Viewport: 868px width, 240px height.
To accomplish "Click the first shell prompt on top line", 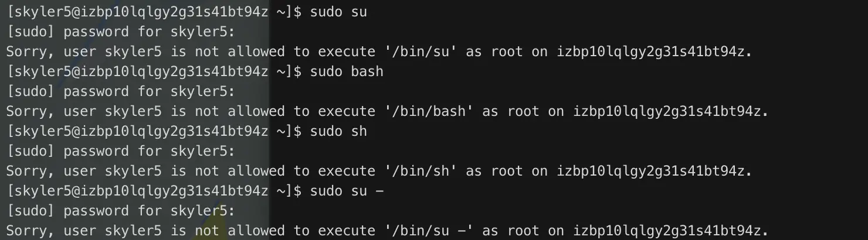I will point(154,12).
